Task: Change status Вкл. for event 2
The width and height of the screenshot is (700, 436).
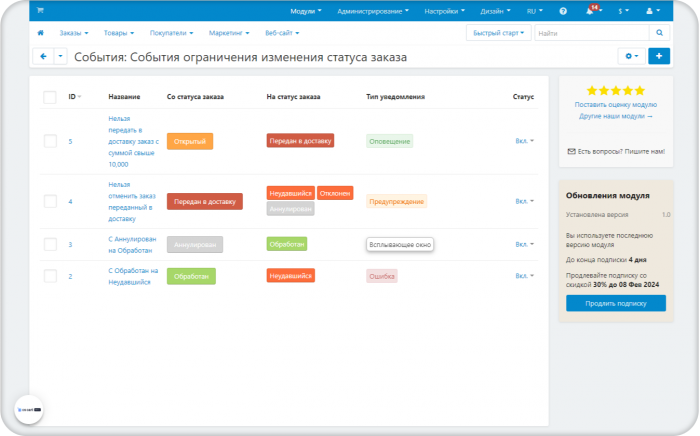Action: [x=525, y=276]
